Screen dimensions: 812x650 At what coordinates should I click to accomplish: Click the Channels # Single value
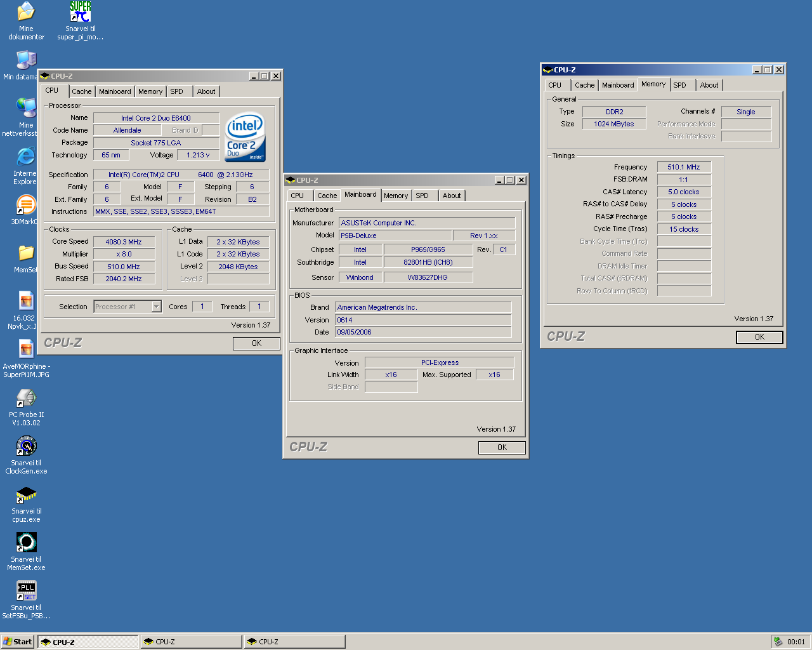(746, 112)
